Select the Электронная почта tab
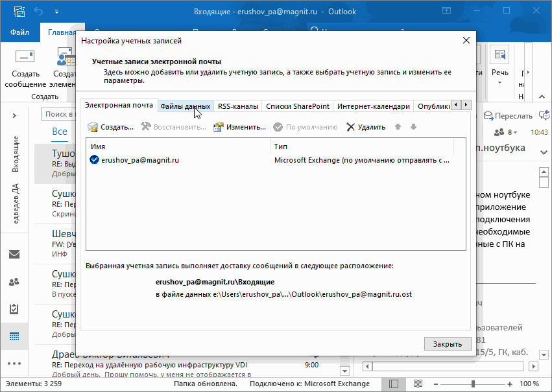 tap(119, 105)
